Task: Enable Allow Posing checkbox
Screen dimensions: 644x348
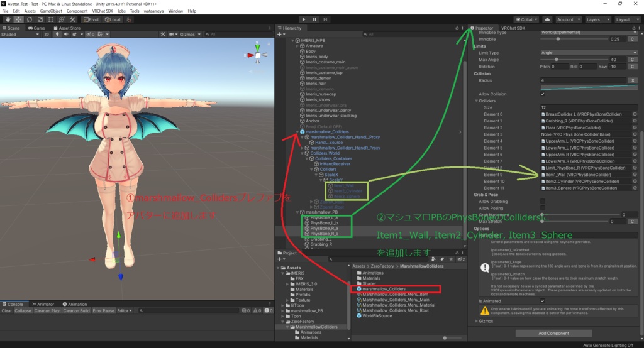Action: pyautogui.click(x=543, y=208)
